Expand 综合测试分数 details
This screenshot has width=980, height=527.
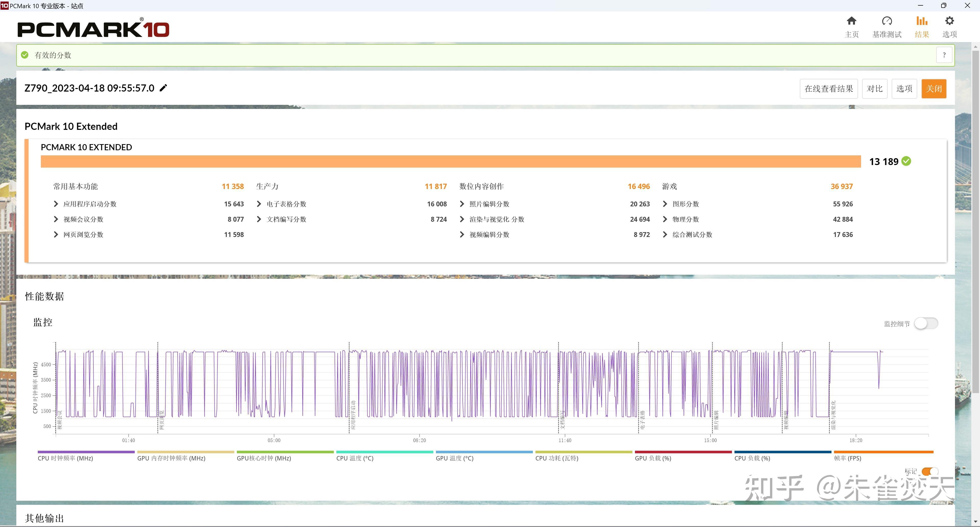point(665,234)
